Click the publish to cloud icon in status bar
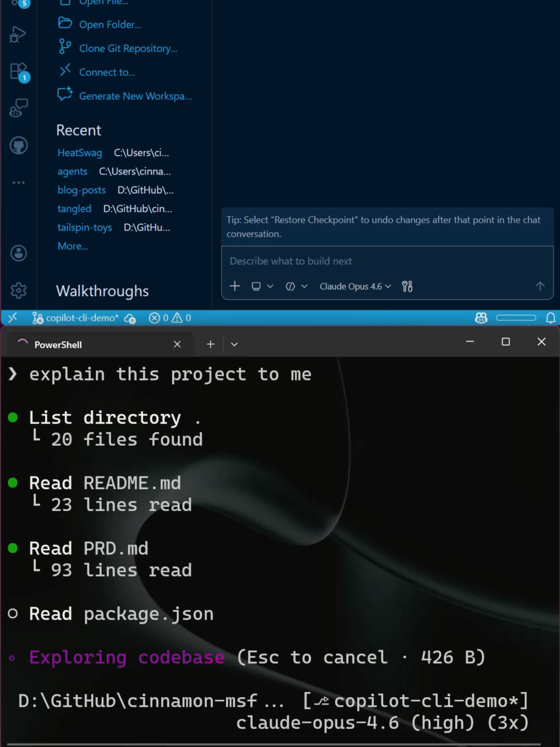This screenshot has height=747, width=560. tap(130, 319)
